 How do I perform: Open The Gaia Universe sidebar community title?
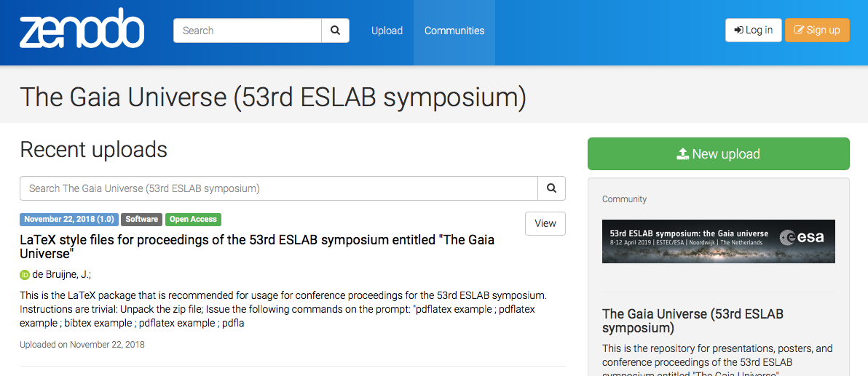(x=693, y=321)
